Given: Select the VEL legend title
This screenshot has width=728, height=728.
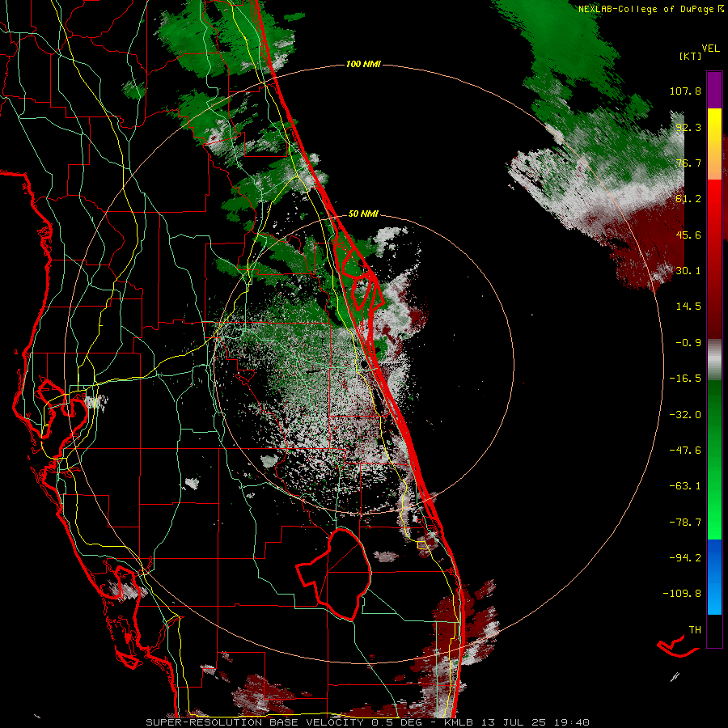Looking at the screenshot, I should (710, 48).
